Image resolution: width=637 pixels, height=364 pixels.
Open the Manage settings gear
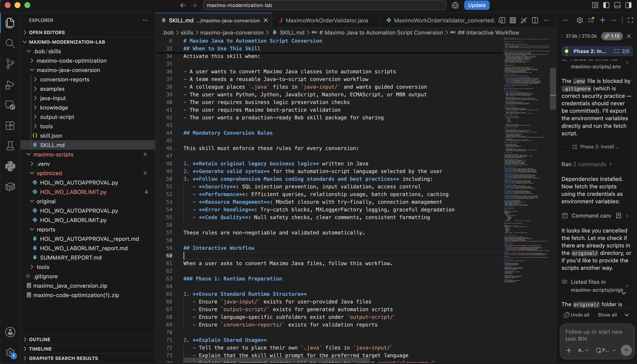pyautogui.click(x=10, y=352)
